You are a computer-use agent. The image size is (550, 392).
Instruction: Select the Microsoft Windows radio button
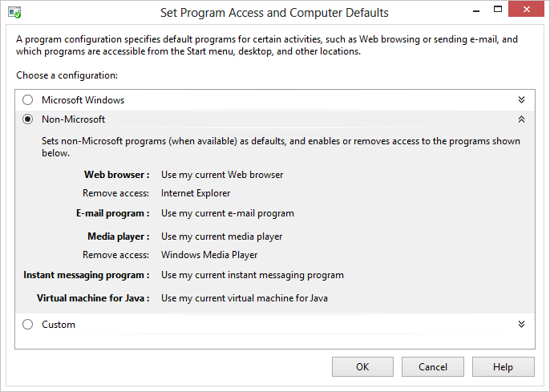click(28, 100)
